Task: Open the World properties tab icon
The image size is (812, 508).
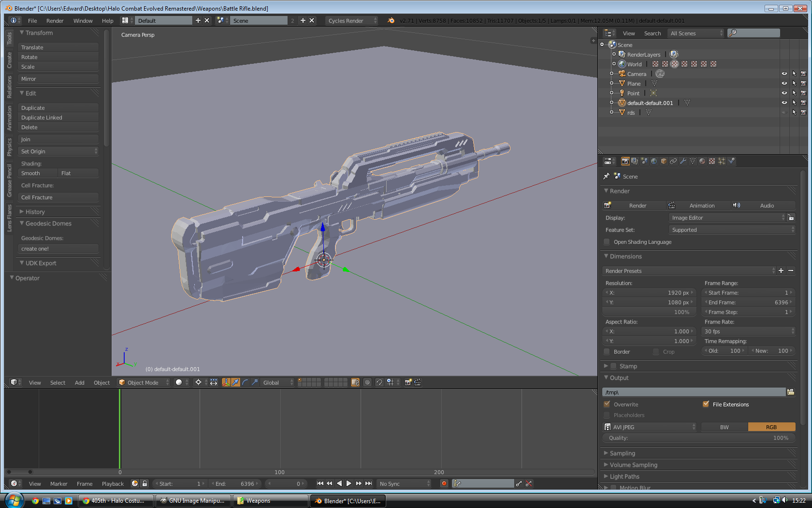Action: [x=654, y=161]
